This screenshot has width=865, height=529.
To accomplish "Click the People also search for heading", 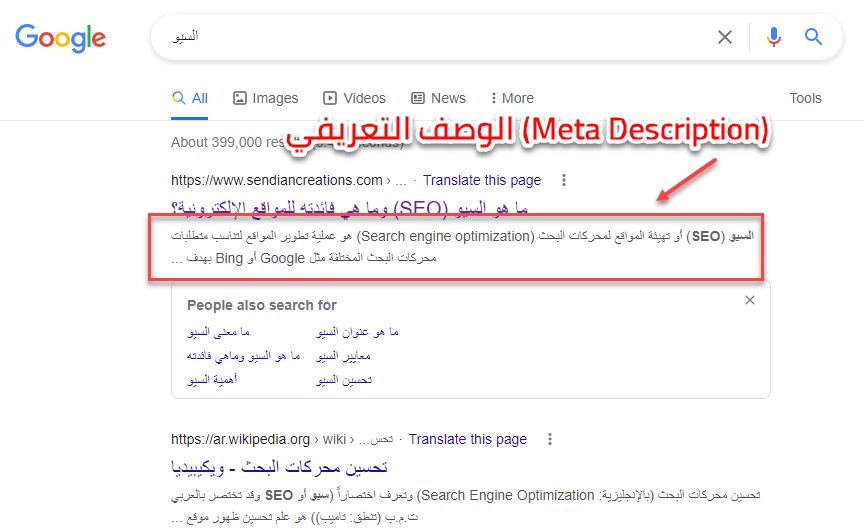I will coord(261,305).
